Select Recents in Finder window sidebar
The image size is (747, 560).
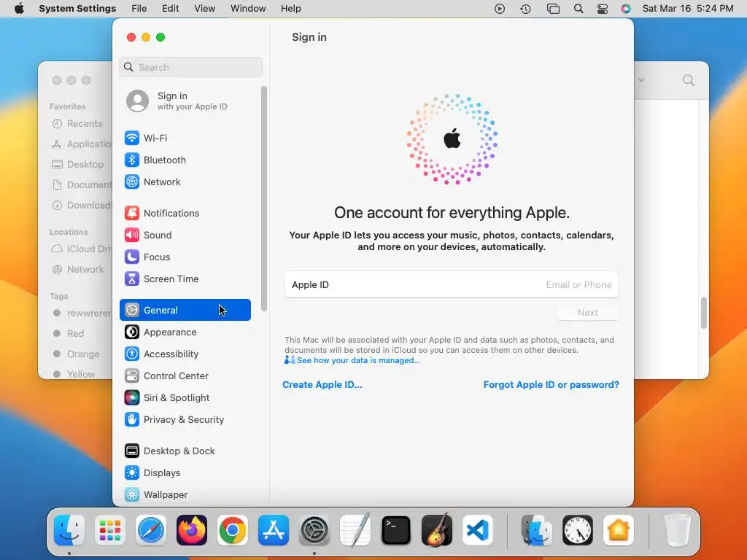point(77,124)
